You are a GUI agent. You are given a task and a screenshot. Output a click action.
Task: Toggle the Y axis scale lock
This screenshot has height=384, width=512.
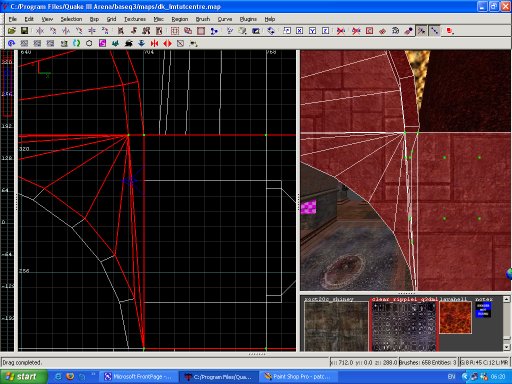[x=312, y=31]
